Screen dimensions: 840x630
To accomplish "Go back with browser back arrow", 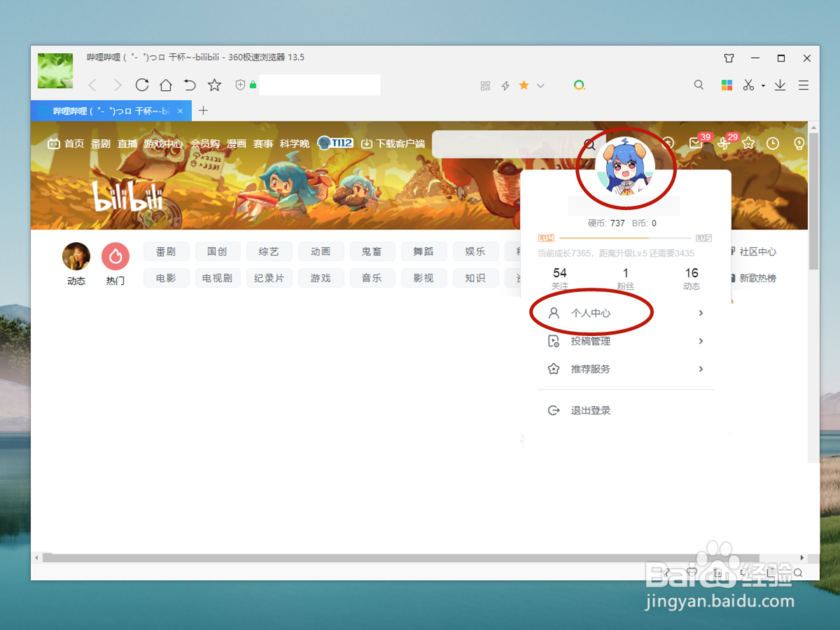I will pos(92,85).
